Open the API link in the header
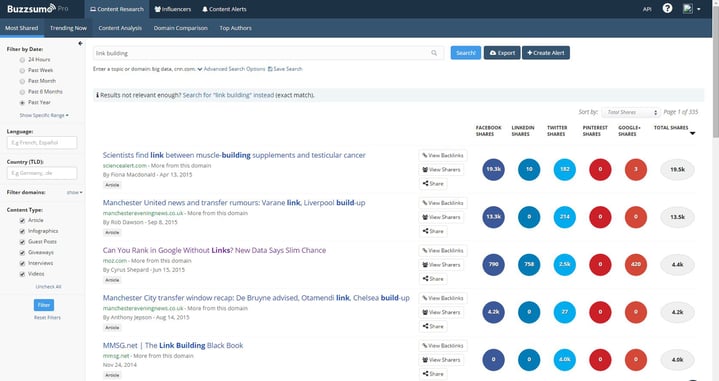 pyautogui.click(x=647, y=9)
